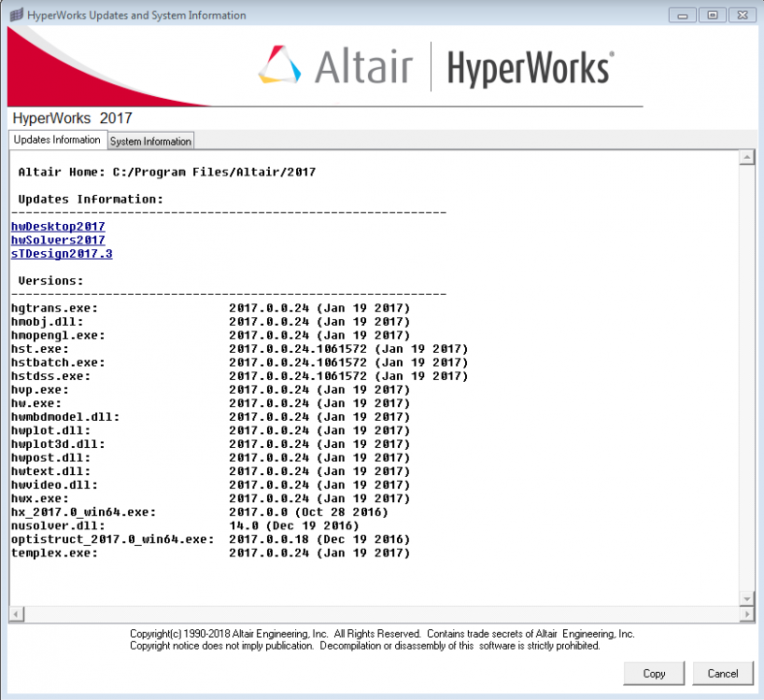The image size is (764, 700).
Task: Select the hmobj.dll entry
Action: point(210,322)
